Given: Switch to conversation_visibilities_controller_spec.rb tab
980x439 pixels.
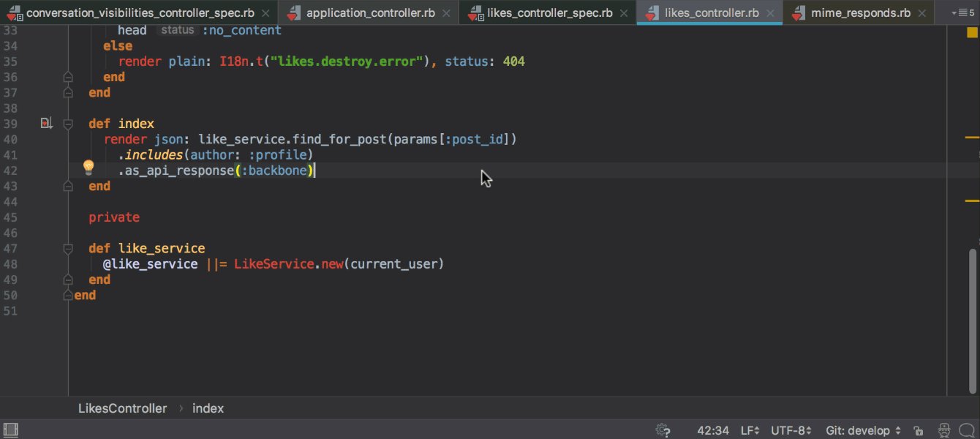Looking at the screenshot, I should click(x=139, y=13).
